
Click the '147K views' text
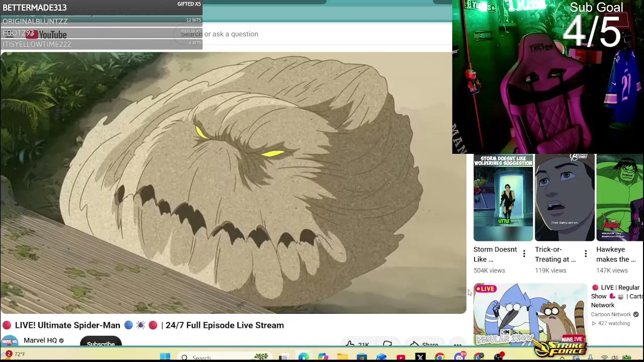[x=612, y=270]
